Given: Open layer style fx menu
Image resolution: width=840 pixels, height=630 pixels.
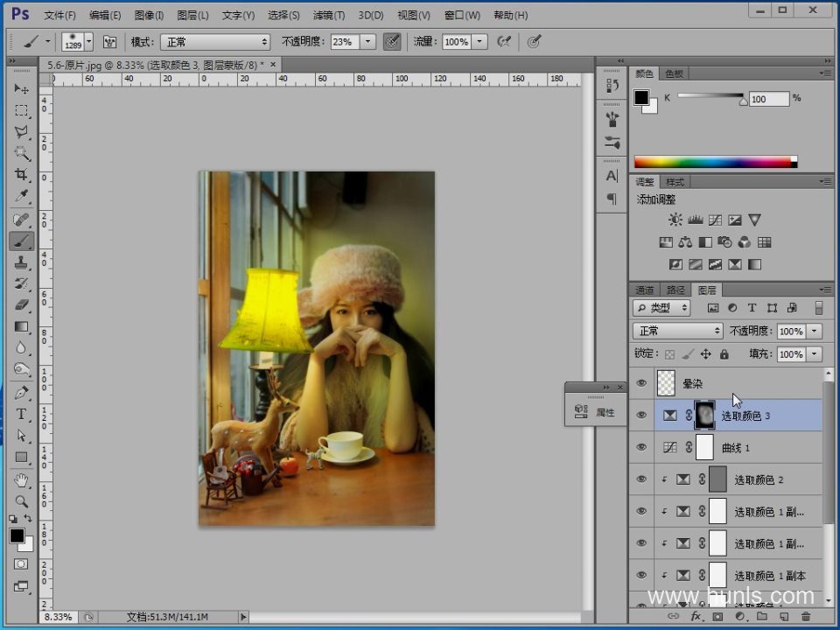Looking at the screenshot, I should (x=696, y=617).
